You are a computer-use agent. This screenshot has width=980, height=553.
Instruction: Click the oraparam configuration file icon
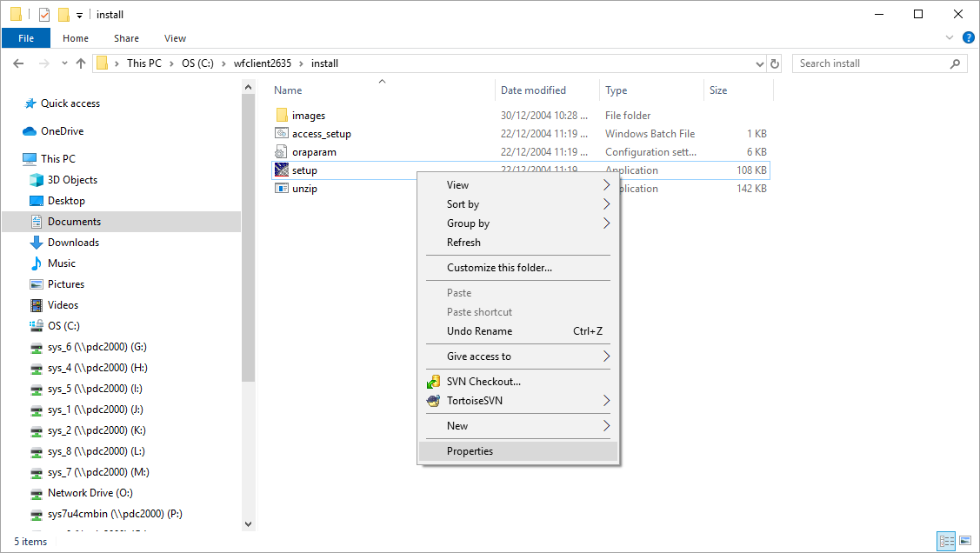(282, 152)
